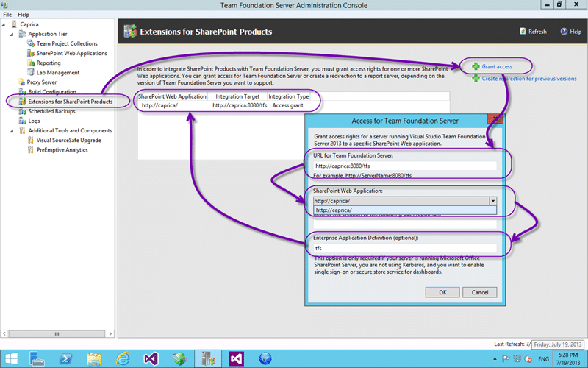Image resolution: width=588 pixels, height=368 pixels.
Task: Click the URL for Team Foundation Server field
Action: click(405, 166)
